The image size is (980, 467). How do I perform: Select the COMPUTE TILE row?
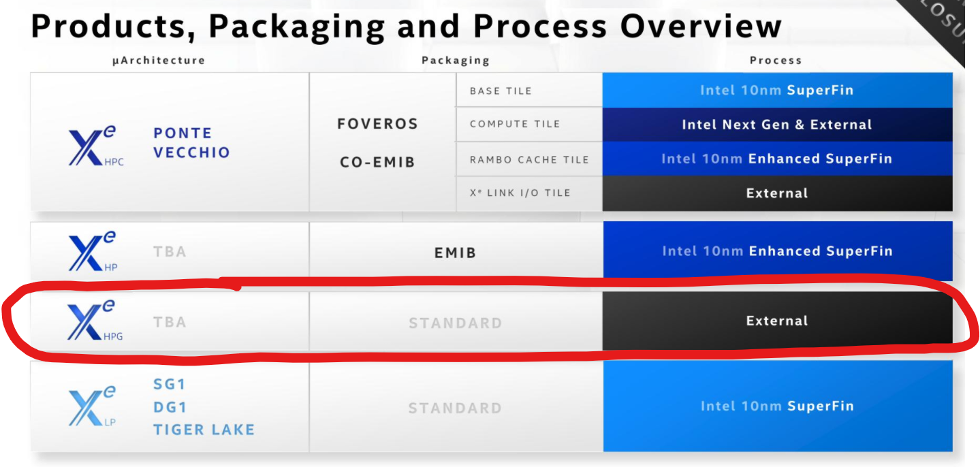529,125
